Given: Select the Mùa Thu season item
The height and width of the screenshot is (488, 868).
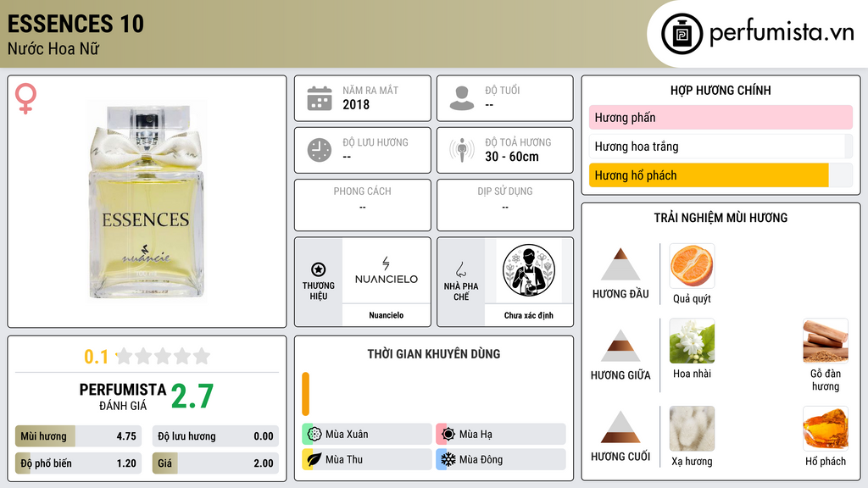Looking at the screenshot, I should click(367, 459).
